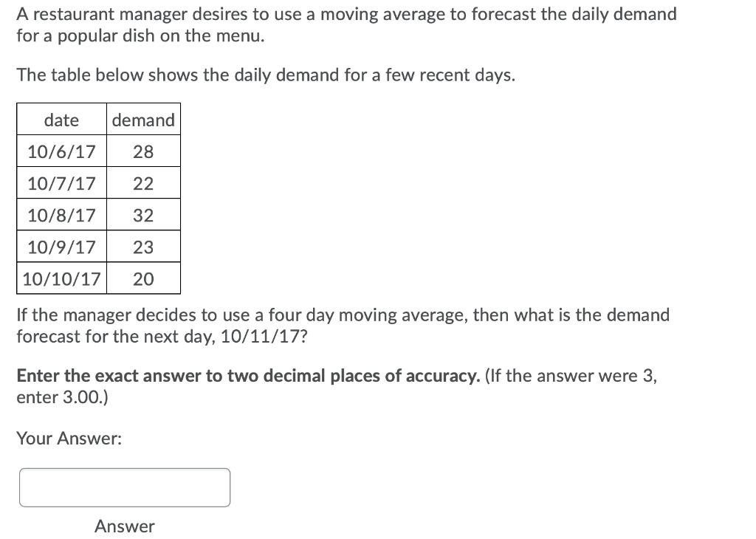Select the row for 10/7/17
Image resolution: width=756 pixels, height=539 pixels.
(61, 183)
